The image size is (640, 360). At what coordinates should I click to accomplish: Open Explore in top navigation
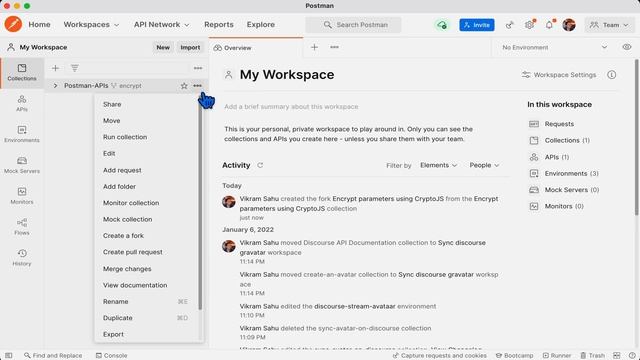tap(260, 24)
